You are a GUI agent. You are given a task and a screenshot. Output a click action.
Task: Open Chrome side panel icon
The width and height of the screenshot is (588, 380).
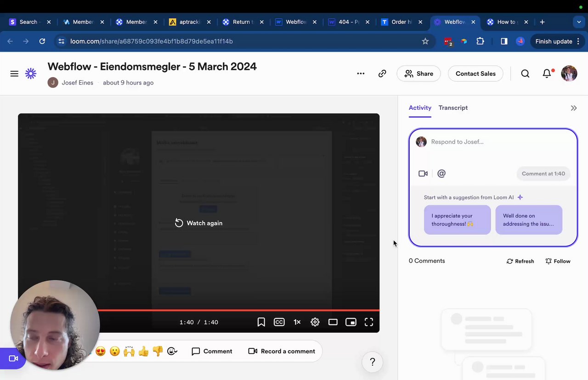click(x=504, y=41)
